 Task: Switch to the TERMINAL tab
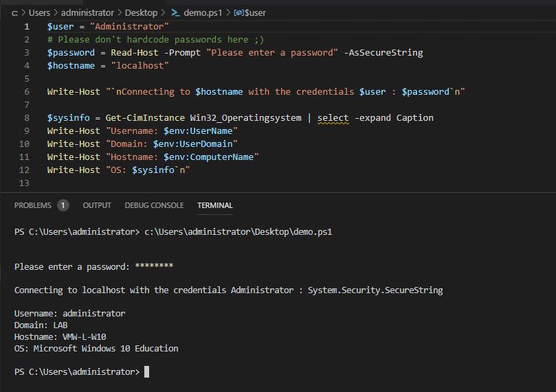[215, 205]
